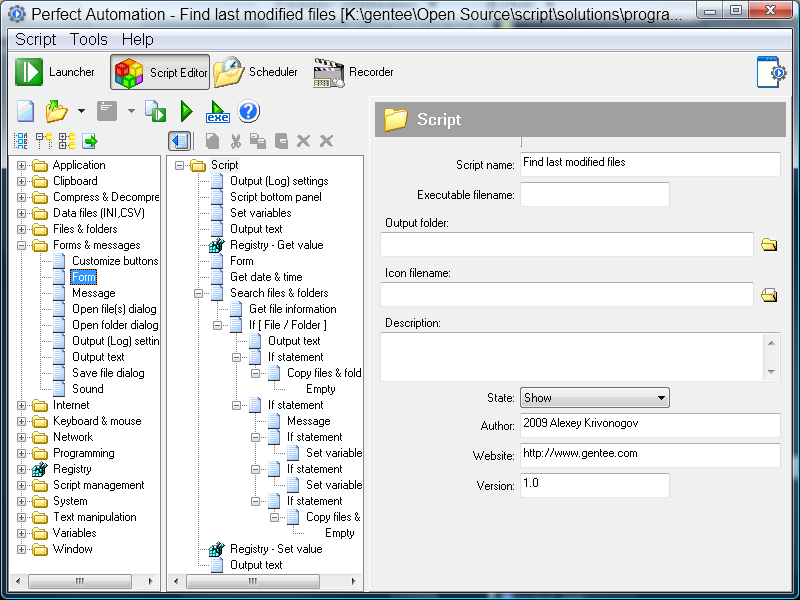Click the settings icon at top right
The height and width of the screenshot is (600, 800).
click(770, 72)
